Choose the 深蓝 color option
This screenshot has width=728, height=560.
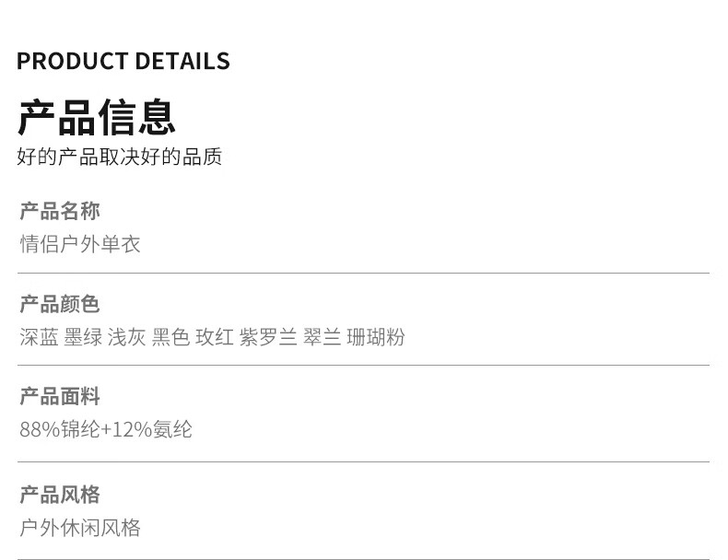(39, 337)
